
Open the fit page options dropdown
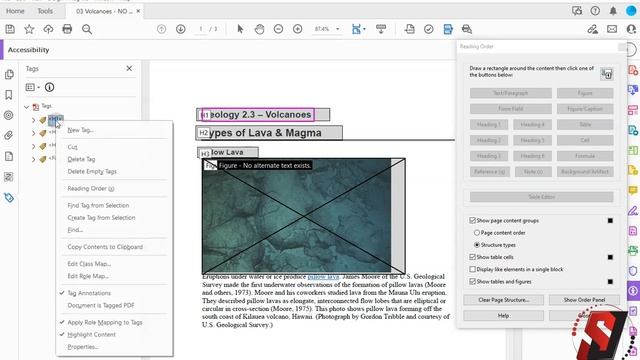[x=364, y=29]
